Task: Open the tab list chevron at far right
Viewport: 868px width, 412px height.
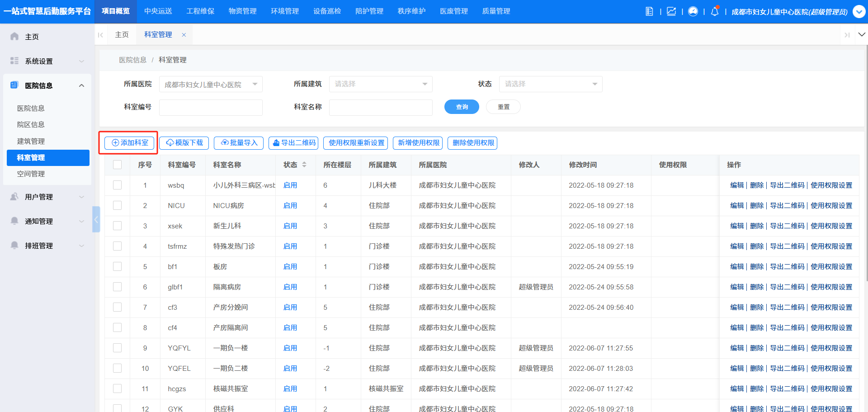Action: pyautogui.click(x=862, y=34)
